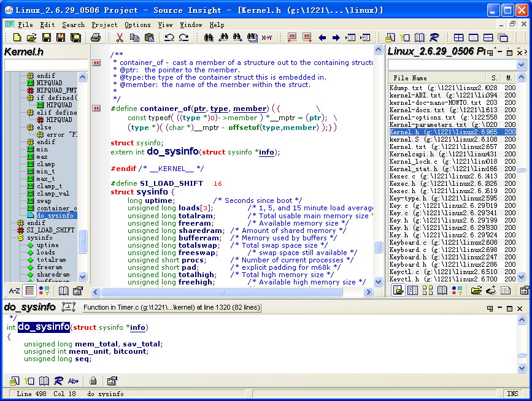The width and height of the screenshot is (532, 401).
Task: Go to previous link with red left-arrow icon
Action: tap(292, 37)
